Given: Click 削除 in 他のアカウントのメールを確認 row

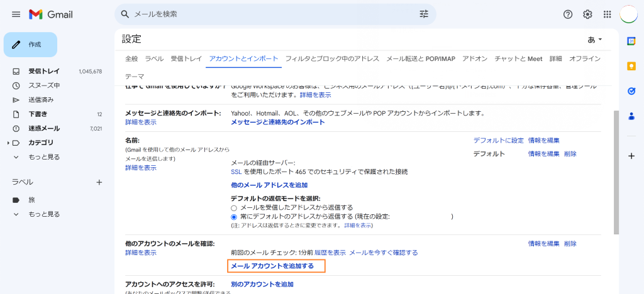Looking at the screenshot, I should click(x=570, y=244).
